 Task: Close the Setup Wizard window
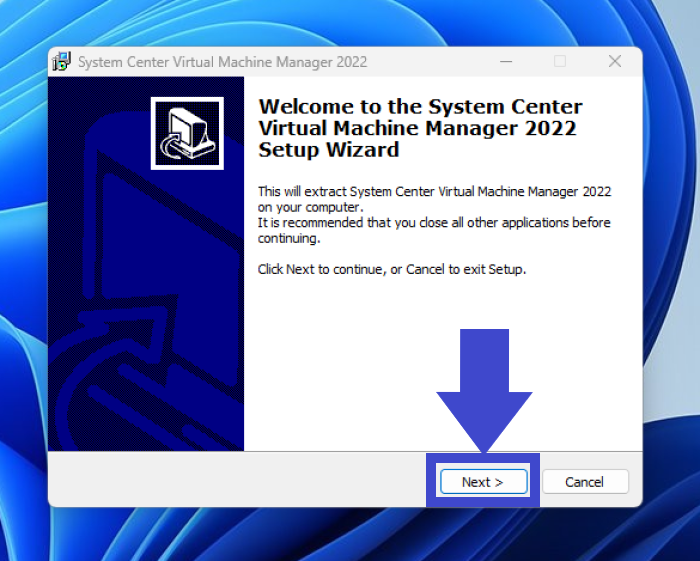pos(615,61)
